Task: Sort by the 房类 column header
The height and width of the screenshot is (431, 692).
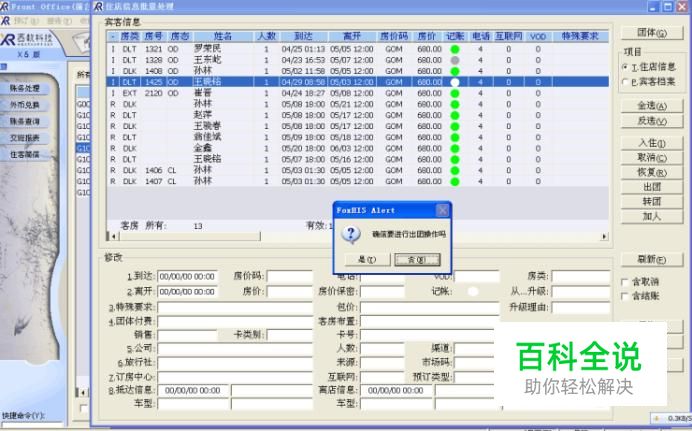Action: point(129,36)
